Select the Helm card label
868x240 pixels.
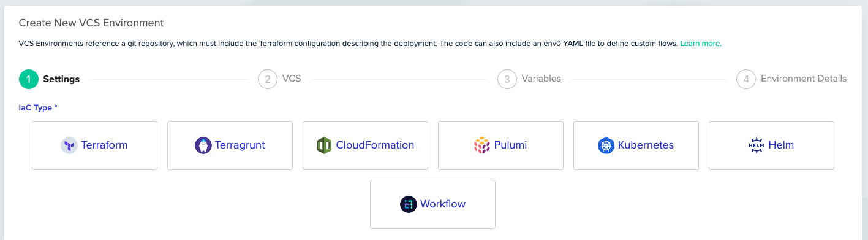point(781,145)
